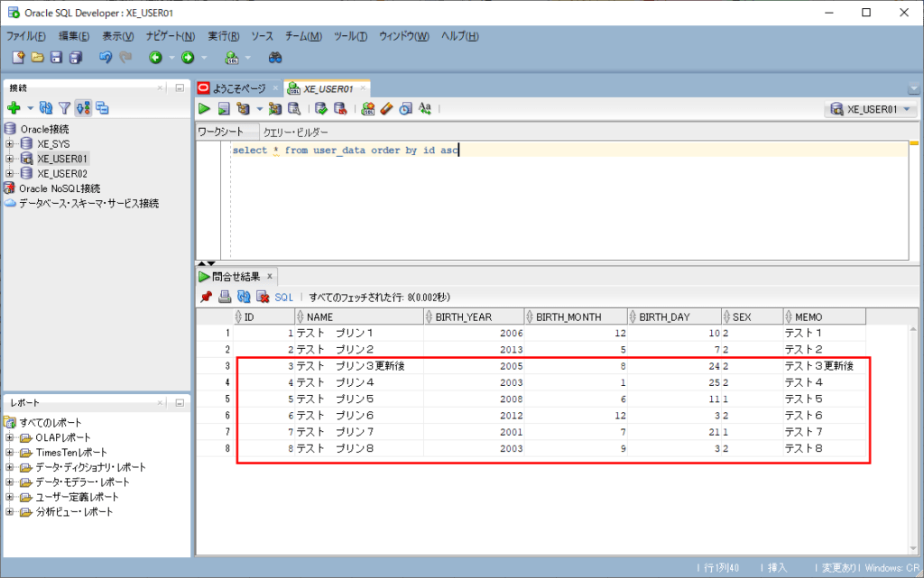Click inside the SQL worksheet editor line
This screenshot has width=924, height=578.
pos(569,150)
